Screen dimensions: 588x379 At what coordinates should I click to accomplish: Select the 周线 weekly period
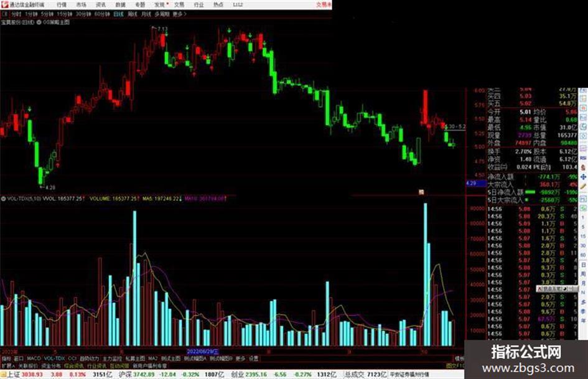point(133,14)
